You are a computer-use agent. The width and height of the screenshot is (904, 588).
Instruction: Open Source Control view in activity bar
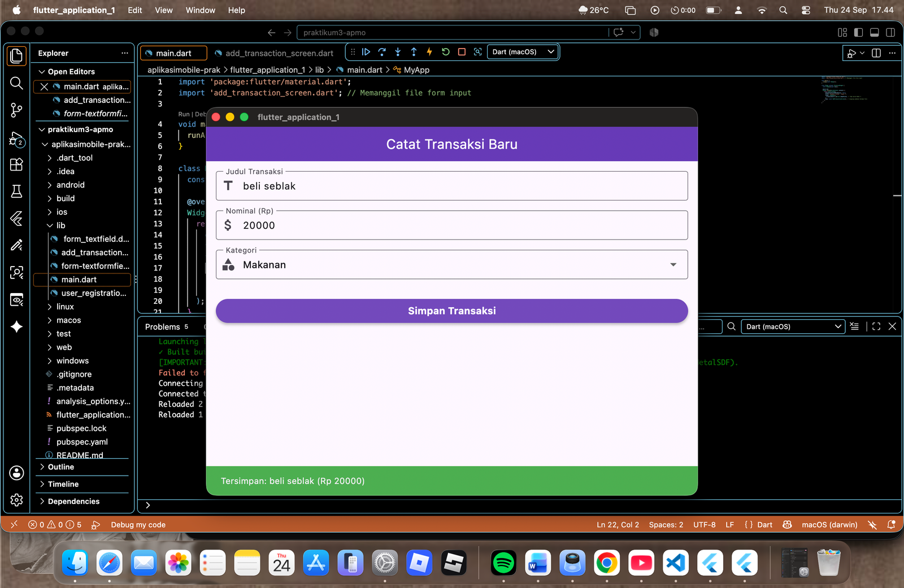16,110
